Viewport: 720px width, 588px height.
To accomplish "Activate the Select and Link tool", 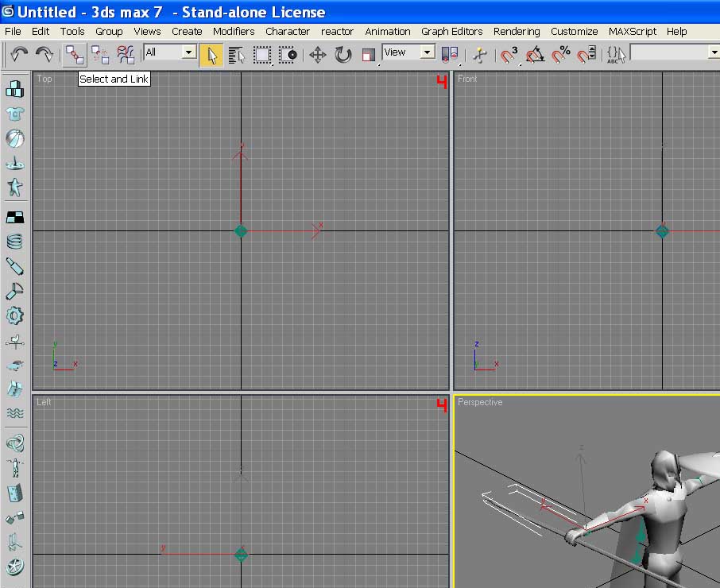I will coord(75,55).
